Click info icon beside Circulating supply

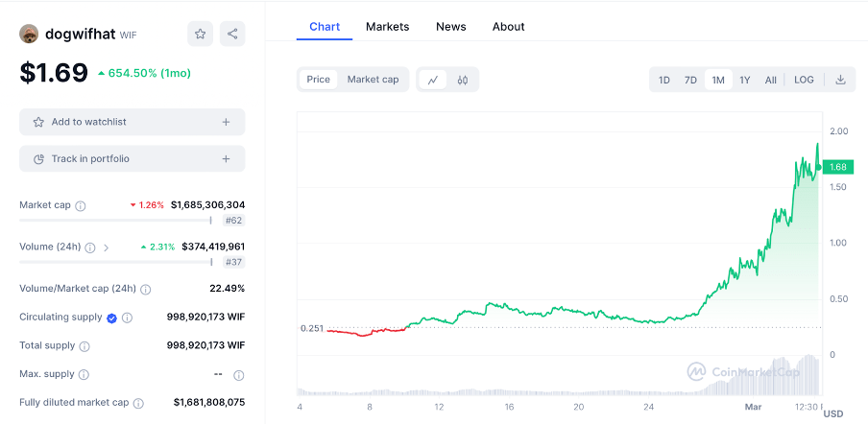[x=127, y=318]
